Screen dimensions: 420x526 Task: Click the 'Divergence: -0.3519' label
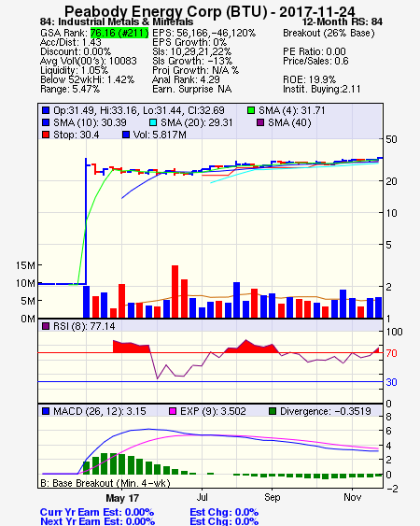tap(326, 411)
